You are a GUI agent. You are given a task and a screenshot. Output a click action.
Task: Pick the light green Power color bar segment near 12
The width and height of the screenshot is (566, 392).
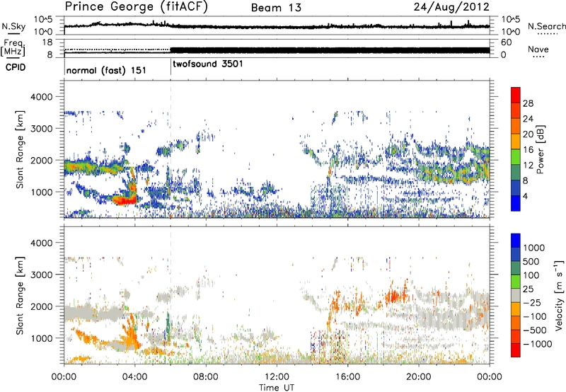pyautogui.click(x=516, y=157)
